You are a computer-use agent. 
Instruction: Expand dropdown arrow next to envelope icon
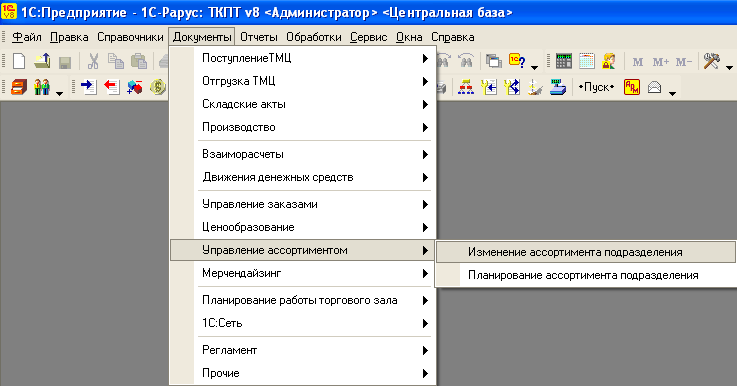click(672, 94)
